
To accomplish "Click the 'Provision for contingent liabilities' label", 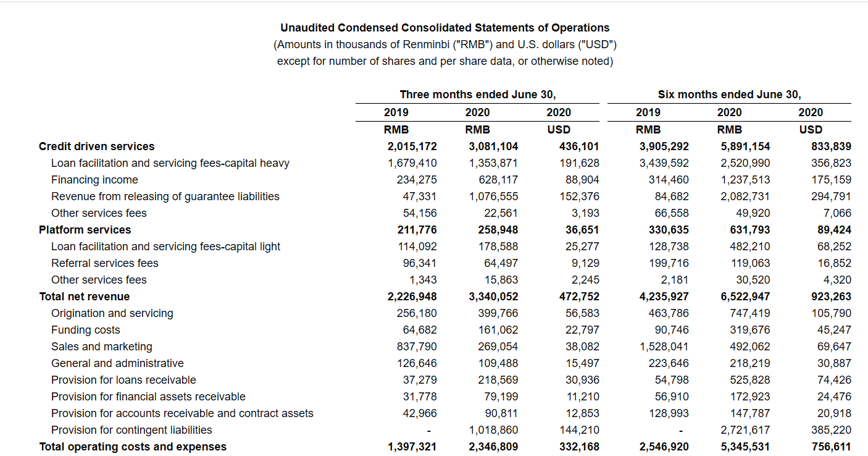I will point(131,430).
